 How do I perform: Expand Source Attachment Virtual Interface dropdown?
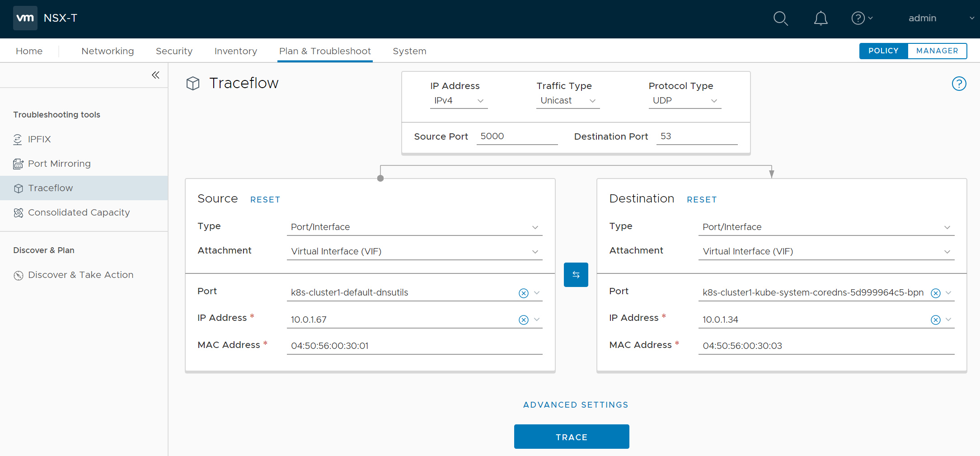pyautogui.click(x=414, y=251)
